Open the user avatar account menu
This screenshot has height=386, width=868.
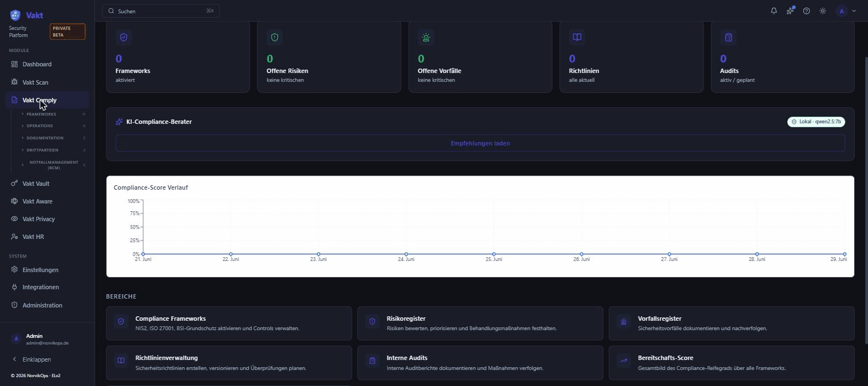pyautogui.click(x=846, y=11)
